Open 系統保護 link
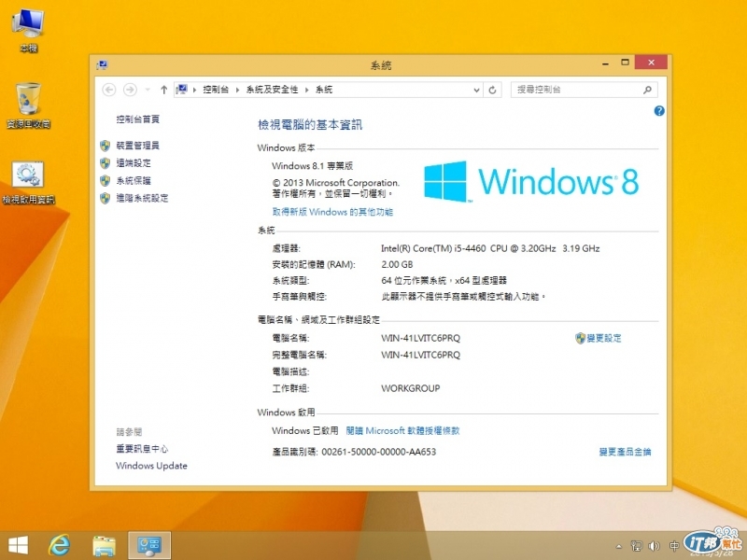The width and height of the screenshot is (747, 560). tap(134, 180)
